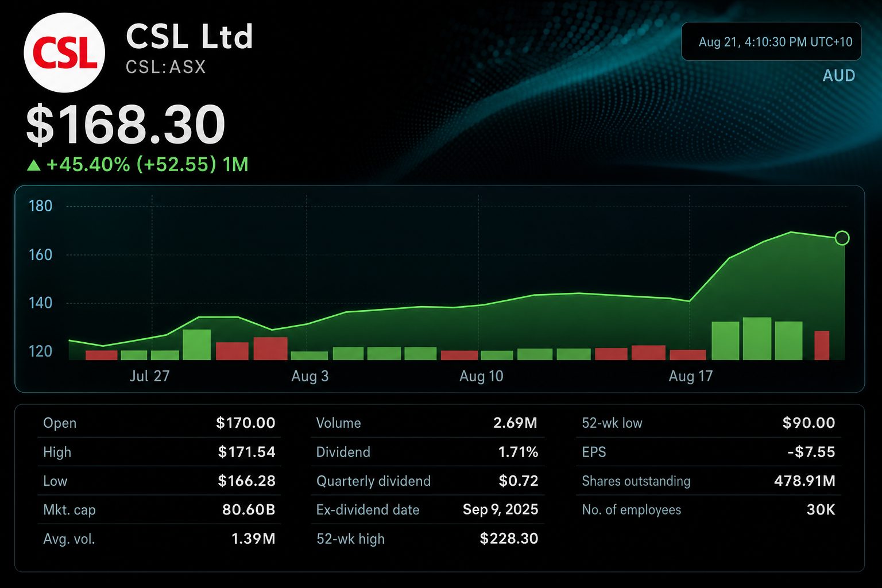The height and width of the screenshot is (588, 882).
Task: Select the EPS row label
Action: 594,452
